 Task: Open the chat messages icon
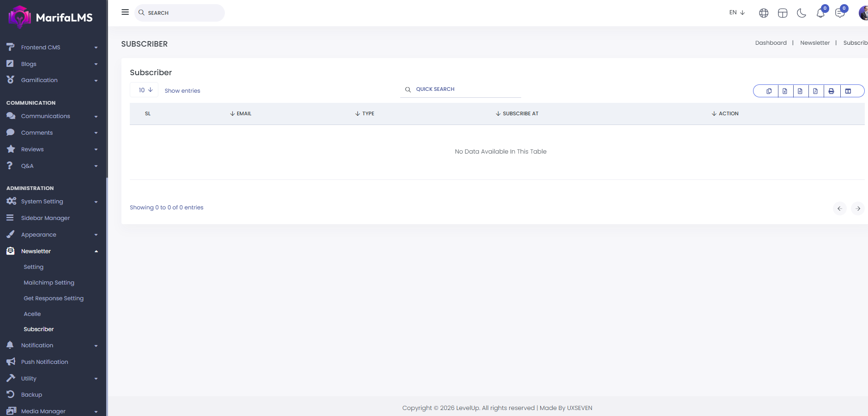[840, 13]
